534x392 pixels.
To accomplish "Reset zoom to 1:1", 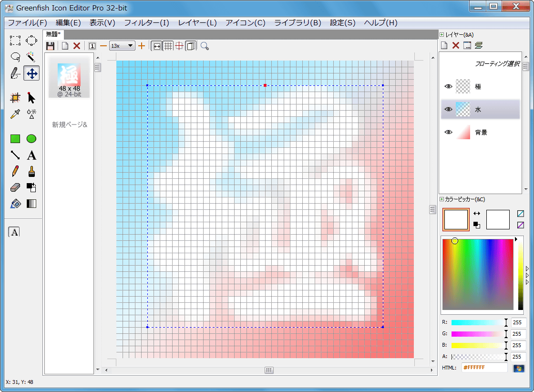I will [92, 46].
